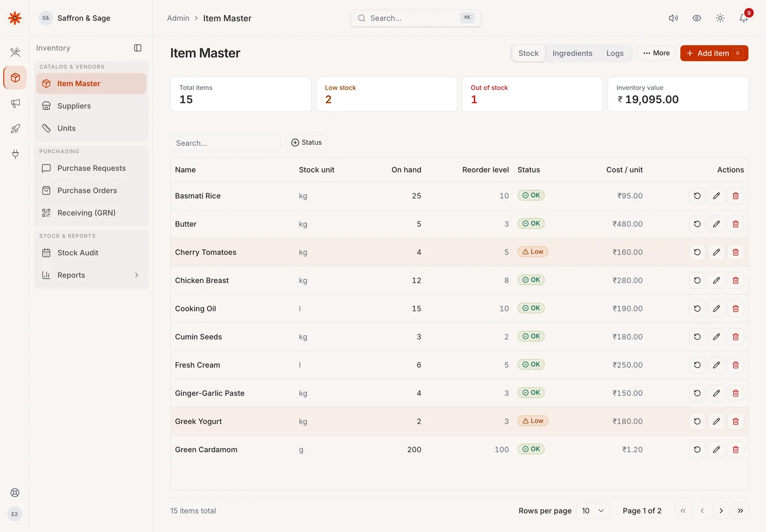The height and width of the screenshot is (532, 766).
Task: Click the Saffron & Sage logo icon
Action: coord(15,18)
